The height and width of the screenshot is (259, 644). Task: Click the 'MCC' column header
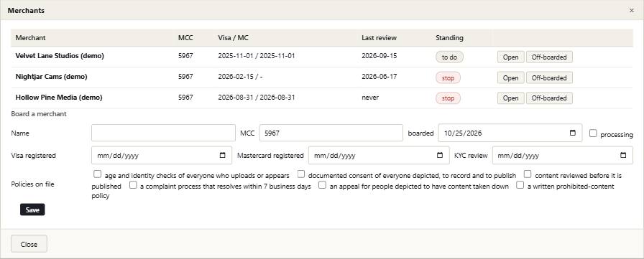click(x=185, y=38)
